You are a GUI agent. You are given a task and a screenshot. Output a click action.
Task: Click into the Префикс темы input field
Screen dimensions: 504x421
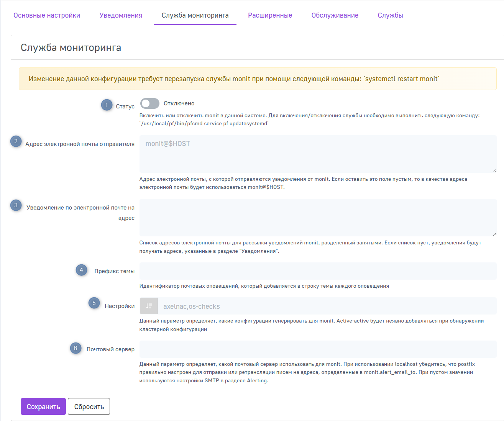(x=318, y=271)
